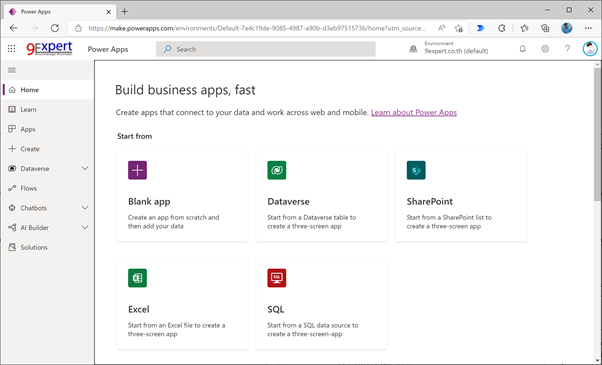Collapse the left navigation hamburger menu
Image resolution: width=602 pixels, height=365 pixels.
pyautogui.click(x=12, y=70)
